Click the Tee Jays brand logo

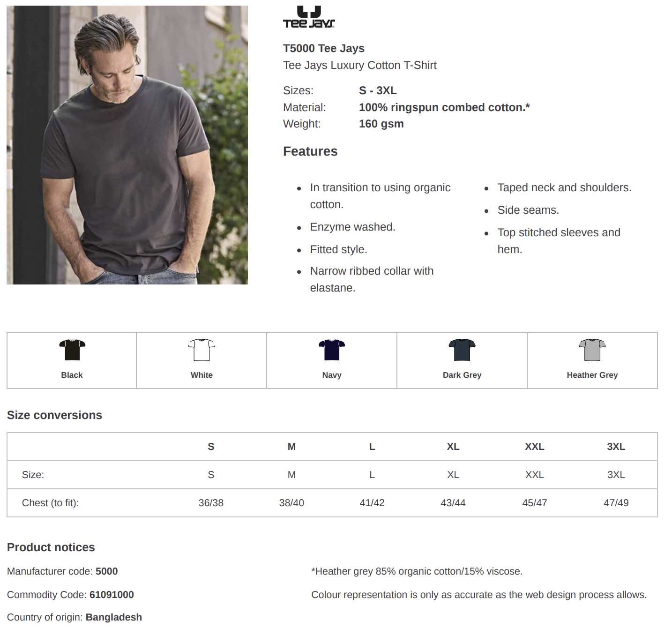pyautogui.click(x=309, y=17)
